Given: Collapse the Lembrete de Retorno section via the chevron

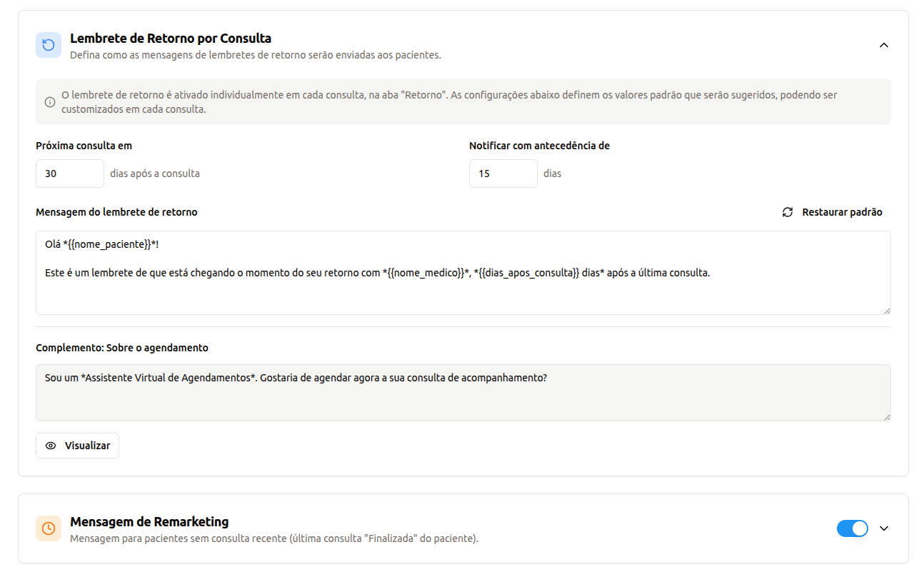Looking at the screenshot, I should tap(884, 44).
